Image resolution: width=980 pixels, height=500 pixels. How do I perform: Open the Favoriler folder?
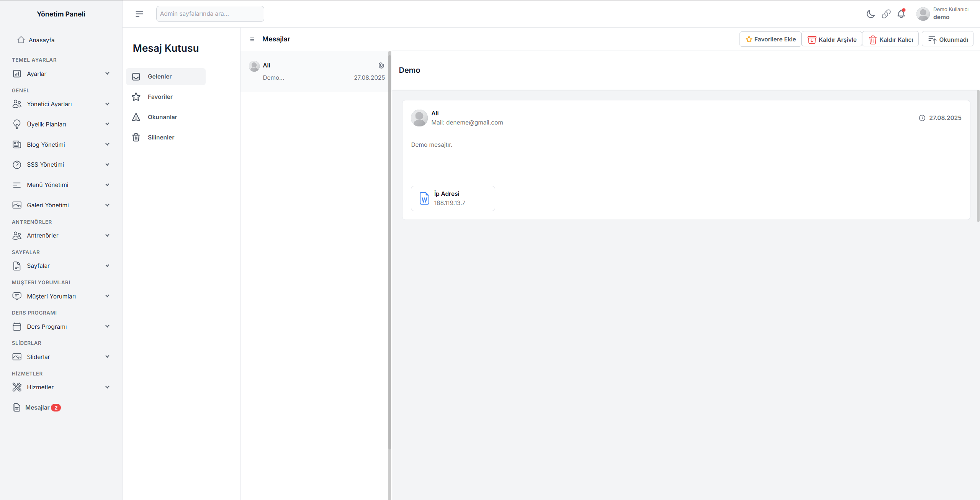(160, 97)
